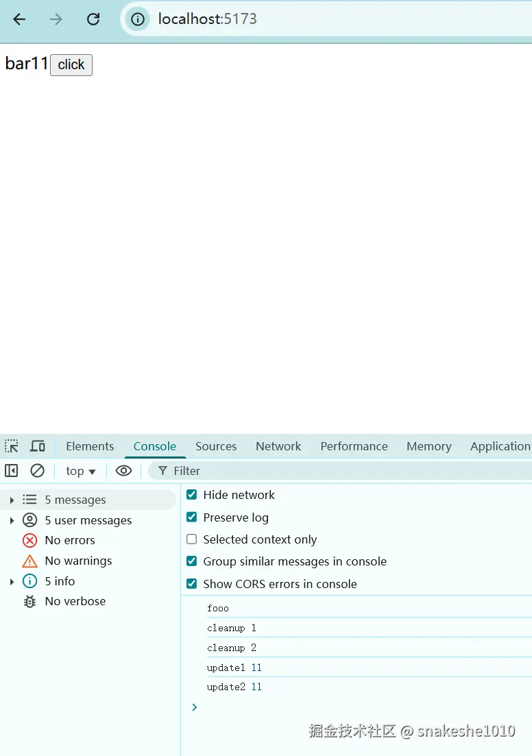
Task: Expand the "5 info" group
Action: [12, 581]
